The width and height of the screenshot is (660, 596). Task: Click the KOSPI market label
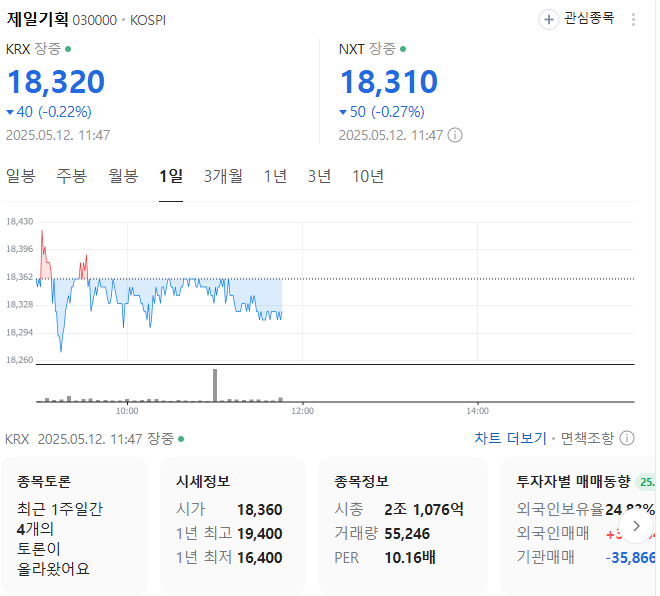click(149, 21)
